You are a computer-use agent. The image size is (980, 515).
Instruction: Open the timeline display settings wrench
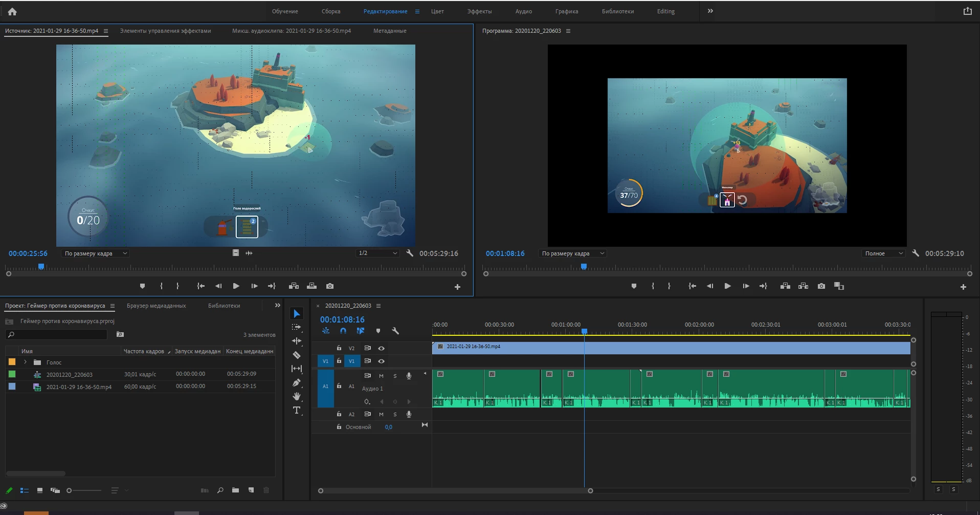[395, 331]
